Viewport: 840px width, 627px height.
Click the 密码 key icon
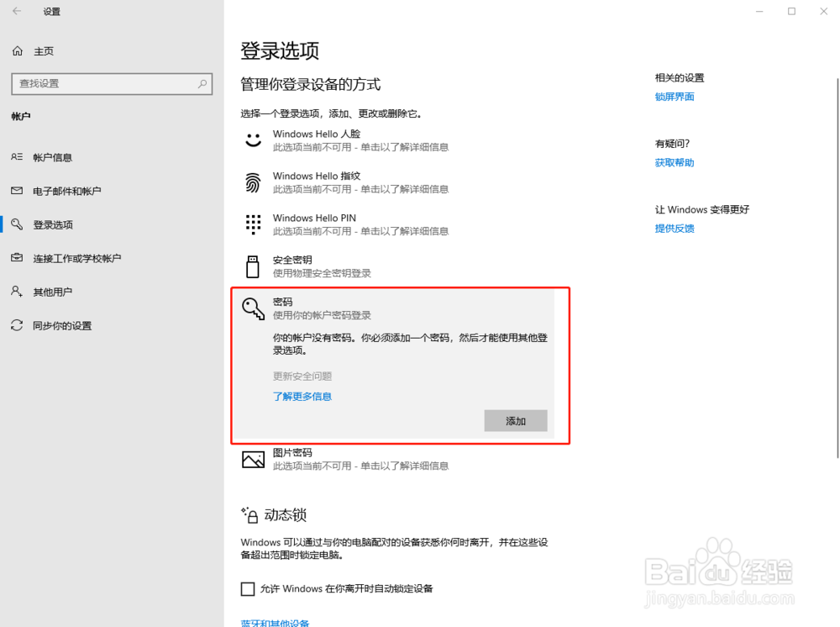pyautogui.click(x=253, y=308)
